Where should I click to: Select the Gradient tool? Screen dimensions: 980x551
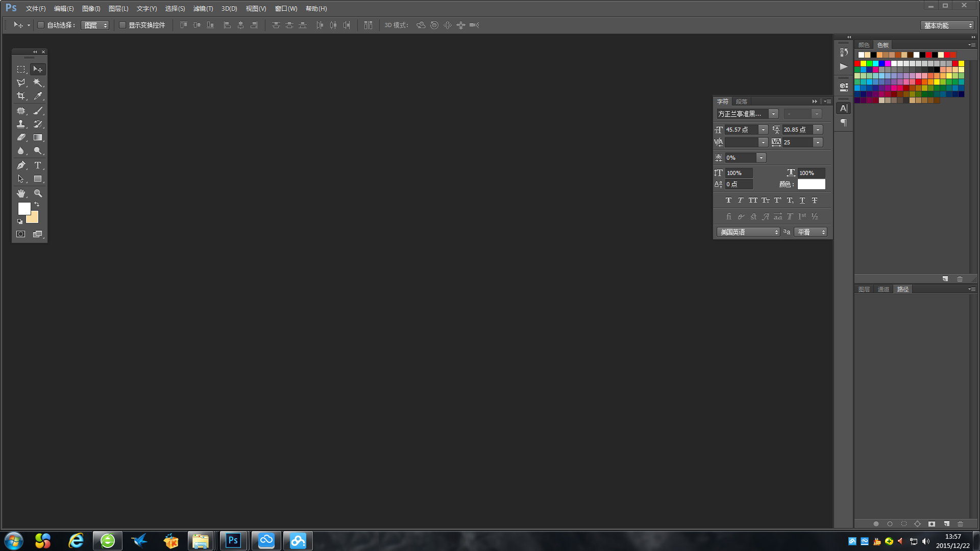pyautogui.click(x=38, y=138)
